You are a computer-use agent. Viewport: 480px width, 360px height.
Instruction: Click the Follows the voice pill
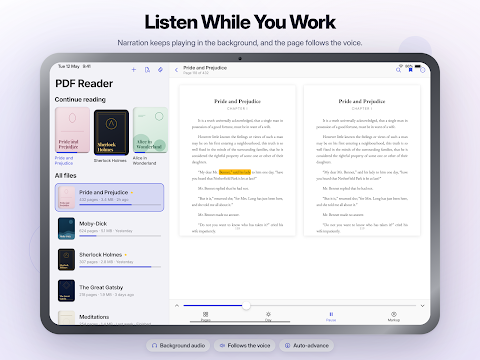pos(245,346)
